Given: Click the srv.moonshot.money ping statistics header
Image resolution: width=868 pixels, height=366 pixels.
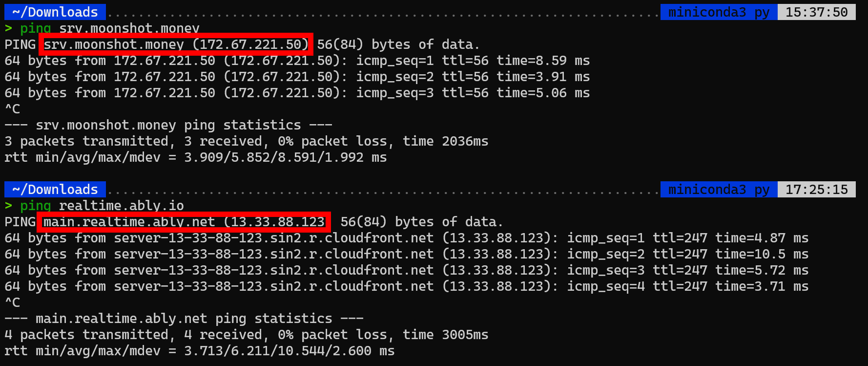Looking at the screenshot, I should click(168, 125).
